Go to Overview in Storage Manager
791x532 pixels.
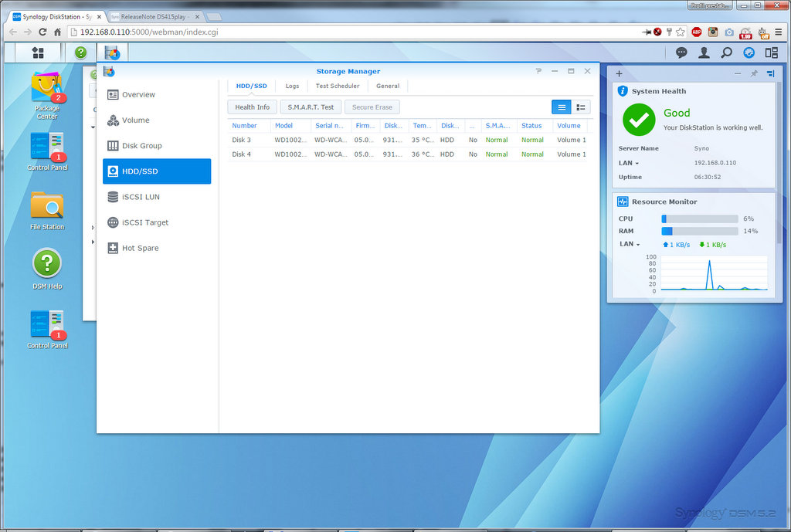pyautogui.click(x=157, y=95)
